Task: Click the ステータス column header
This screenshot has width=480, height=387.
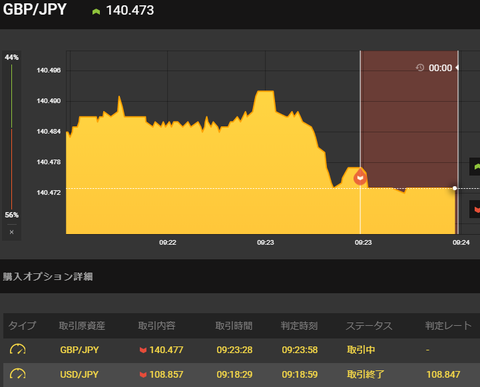Action: click(x=369, y=325)
